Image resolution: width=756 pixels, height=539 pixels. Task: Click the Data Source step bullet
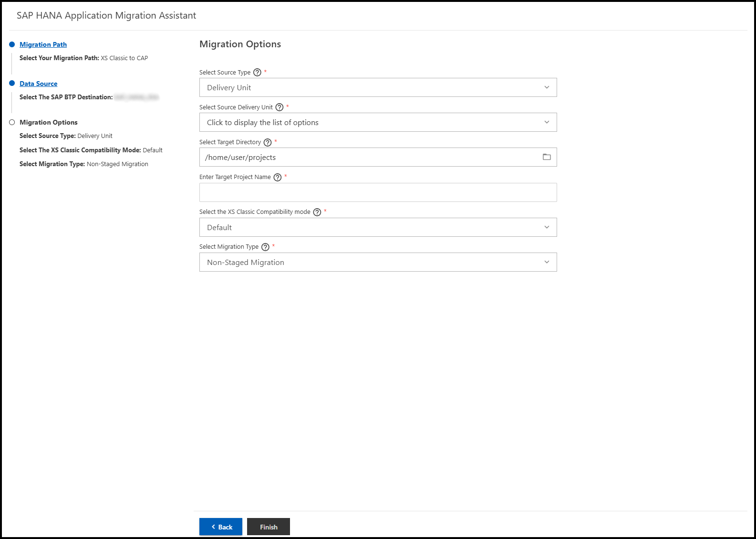tap(12, 83)
